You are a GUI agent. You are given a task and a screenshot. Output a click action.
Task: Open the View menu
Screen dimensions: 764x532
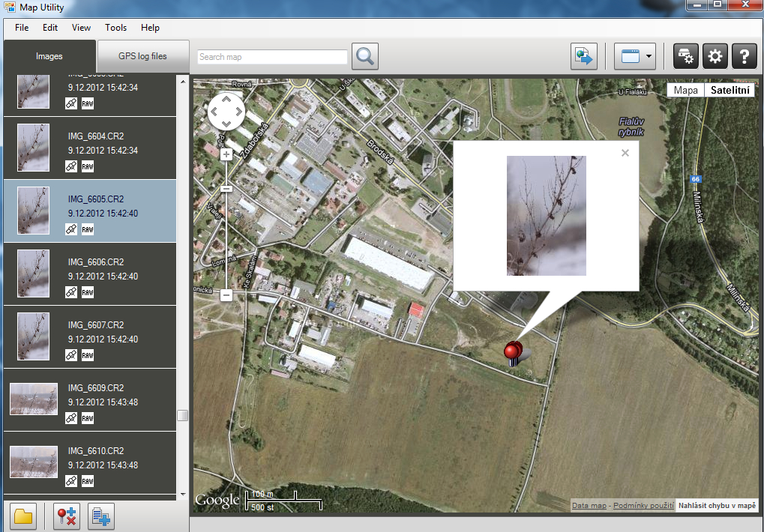(82, 28)
